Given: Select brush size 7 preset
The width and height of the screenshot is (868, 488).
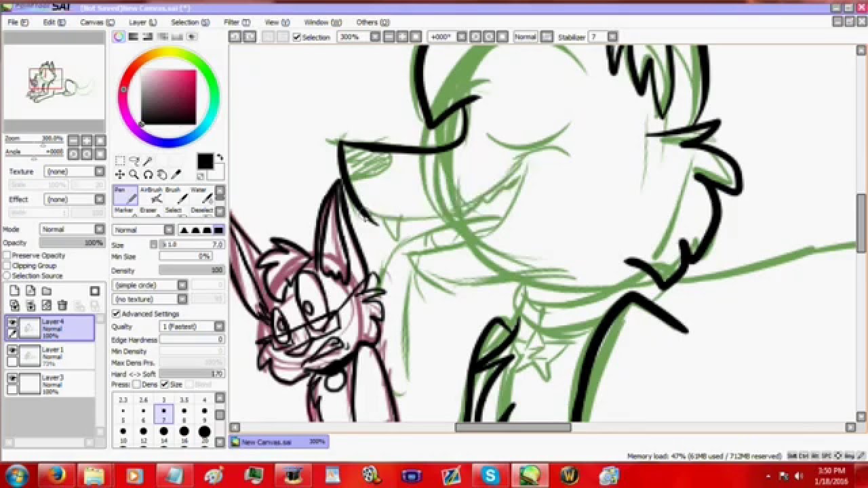Looking at the screenshot, I should pyautogui.click(x=163, y=414).
